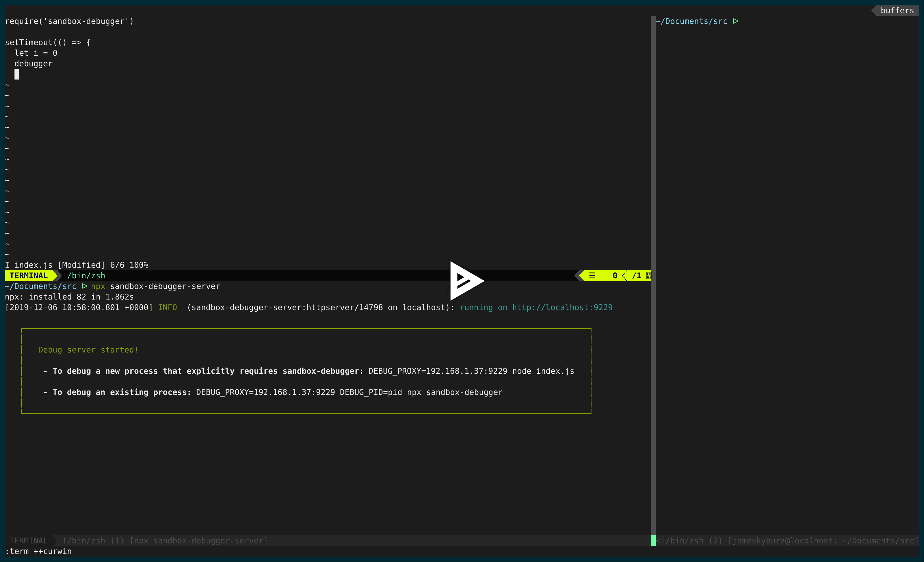Click the line count /1 in statusline

pos(636,275)
